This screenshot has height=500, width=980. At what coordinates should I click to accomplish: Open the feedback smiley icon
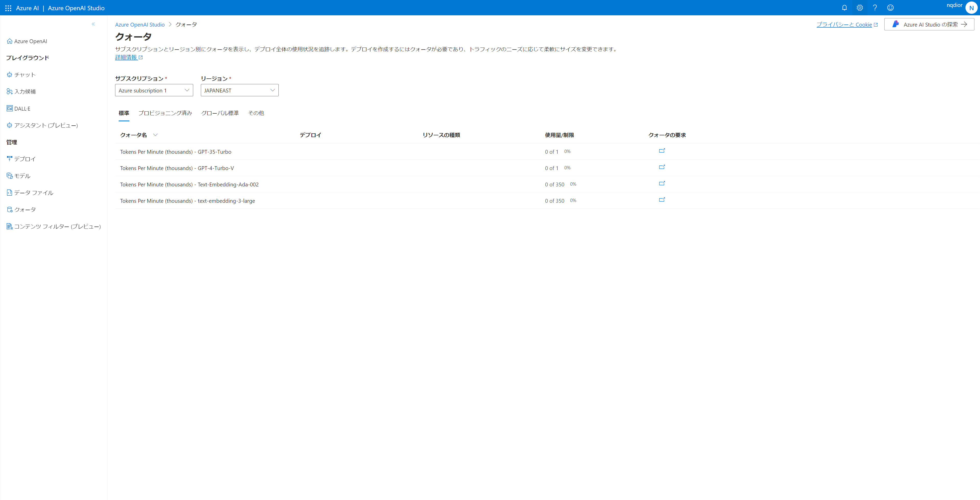point(890,8)
